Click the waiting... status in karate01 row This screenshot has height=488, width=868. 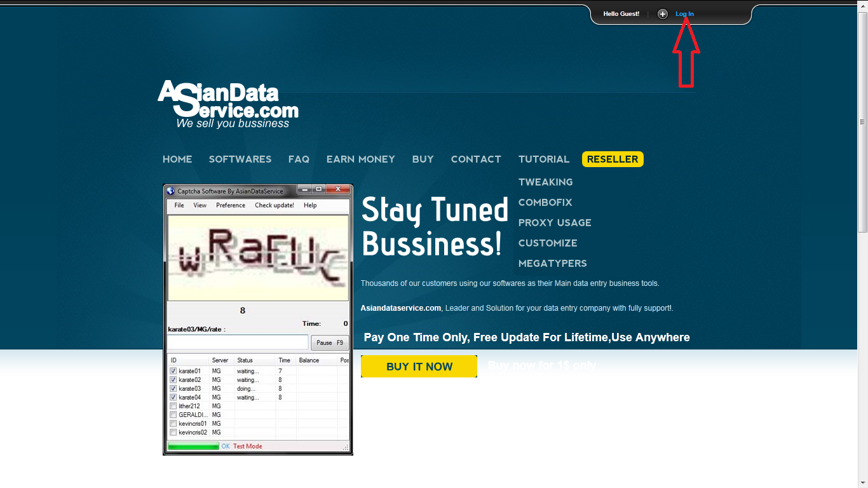(x=248, y=371)
